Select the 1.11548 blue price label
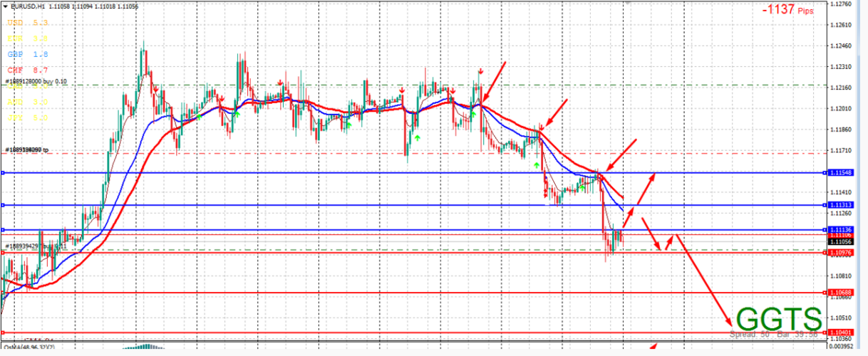868x356 pixels. (x=842, y=173)
